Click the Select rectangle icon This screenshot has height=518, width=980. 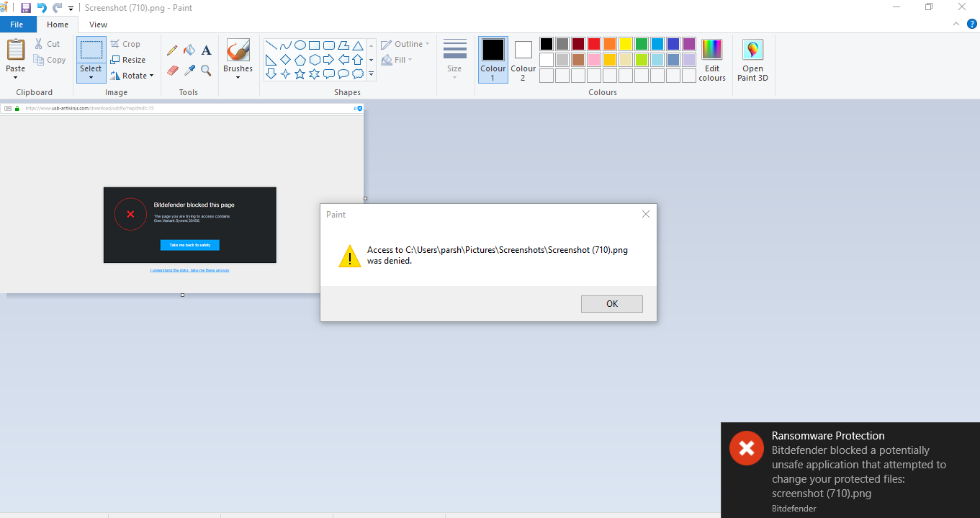pos(91,50)
